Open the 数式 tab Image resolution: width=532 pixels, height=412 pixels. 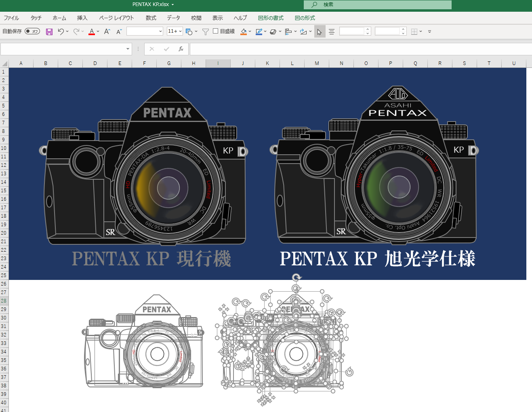click(151, 18)
